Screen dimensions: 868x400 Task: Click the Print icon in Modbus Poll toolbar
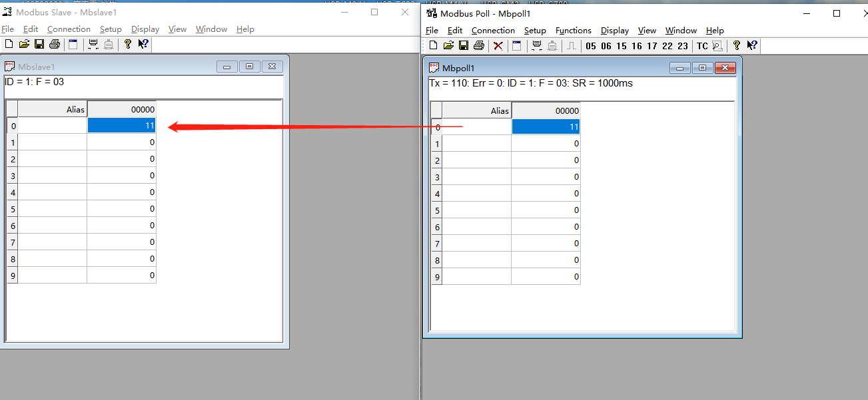[x=478, y=46]
